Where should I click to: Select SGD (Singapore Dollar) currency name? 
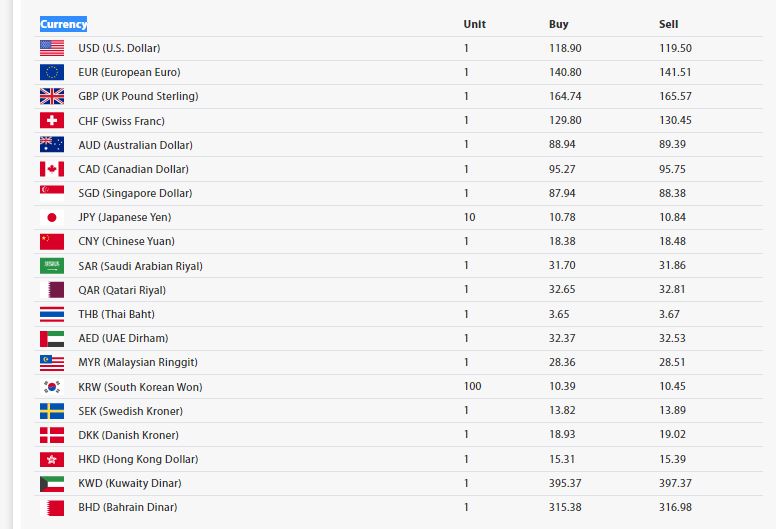[x=134, y=193]
